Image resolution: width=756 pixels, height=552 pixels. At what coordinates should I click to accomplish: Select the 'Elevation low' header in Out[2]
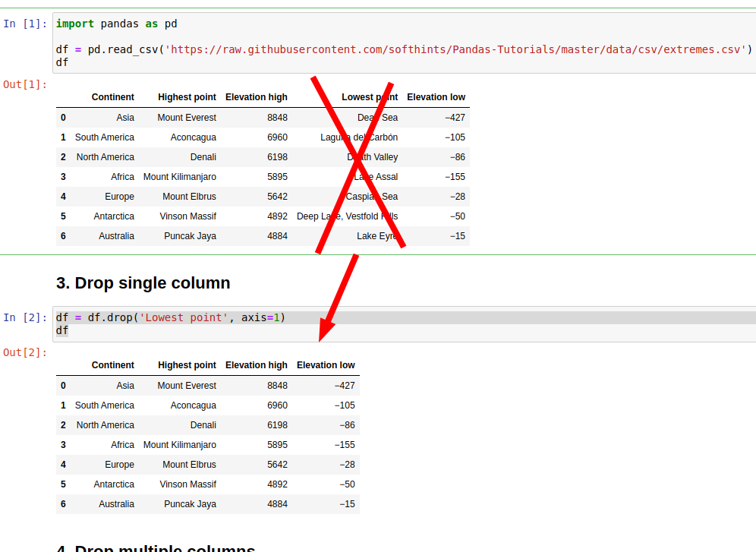(326, 365)
